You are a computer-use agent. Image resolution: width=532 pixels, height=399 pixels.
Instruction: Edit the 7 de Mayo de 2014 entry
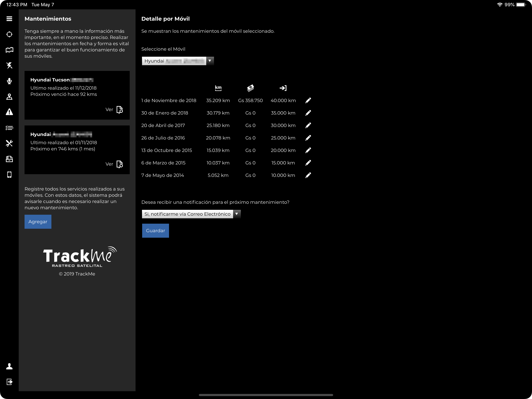click(x=308, y=175)
